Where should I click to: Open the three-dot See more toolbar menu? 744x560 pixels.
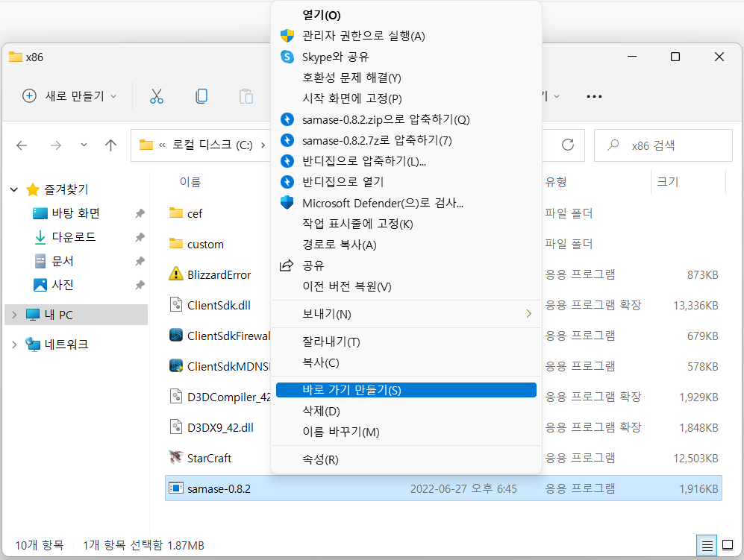pos(594,96)
